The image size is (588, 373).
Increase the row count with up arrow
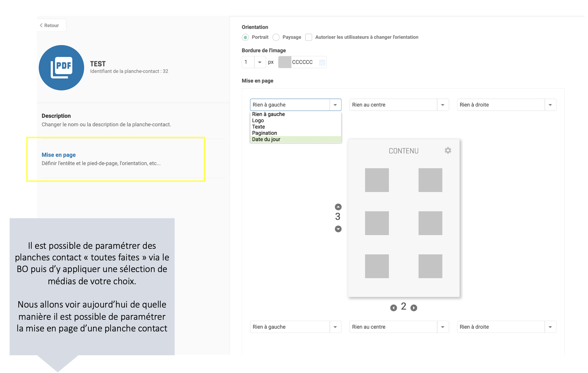pyautogui.click(x=338, y=207)
